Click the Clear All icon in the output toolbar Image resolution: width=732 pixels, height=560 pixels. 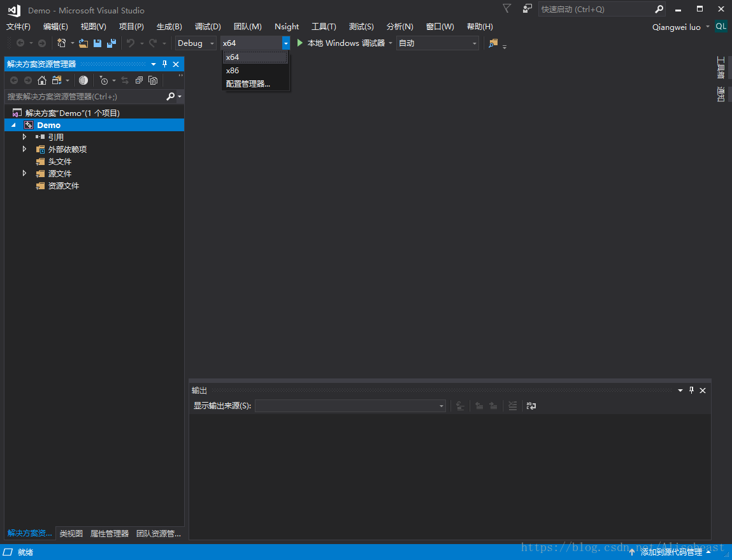[x=513, y=406]
